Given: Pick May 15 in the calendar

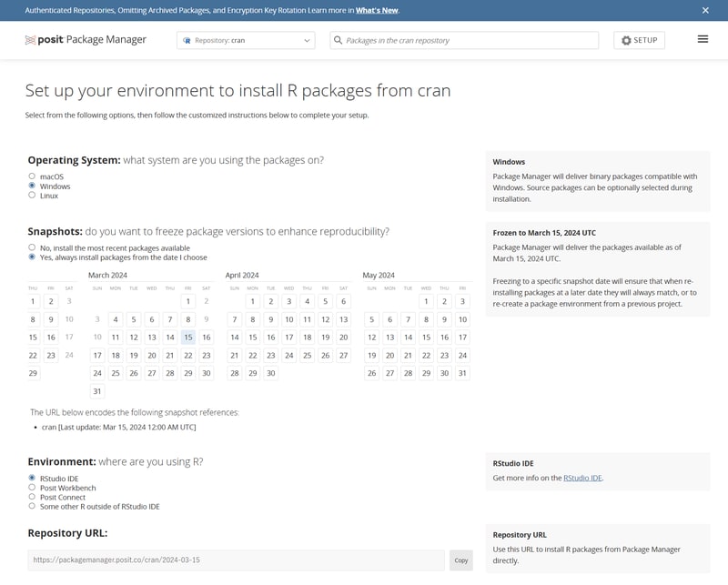Looking at the screenshot, I should pos(426,337).
